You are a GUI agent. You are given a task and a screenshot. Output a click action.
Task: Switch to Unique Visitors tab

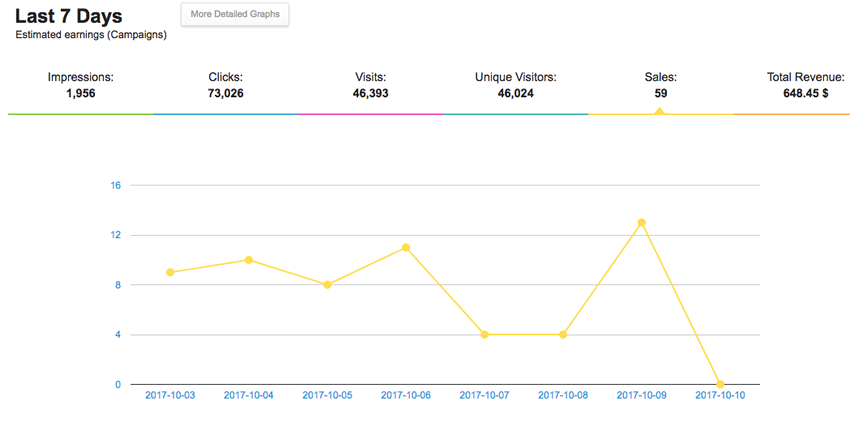[515, 85]
